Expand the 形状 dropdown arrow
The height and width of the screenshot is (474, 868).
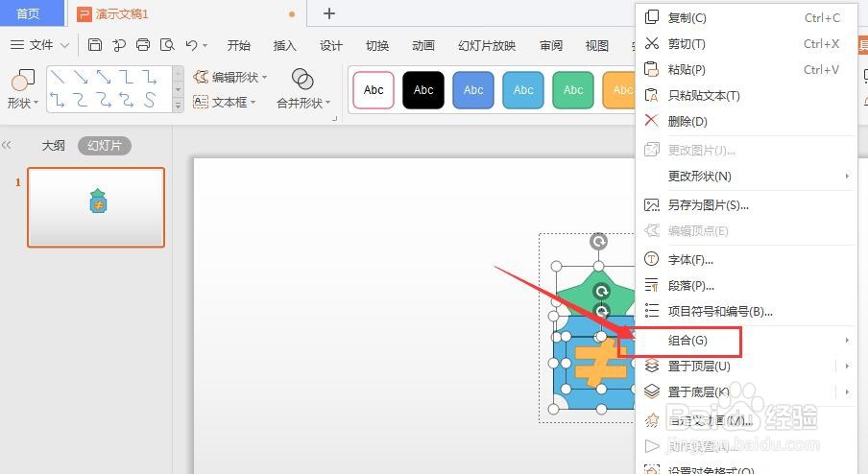coord(36,103)
